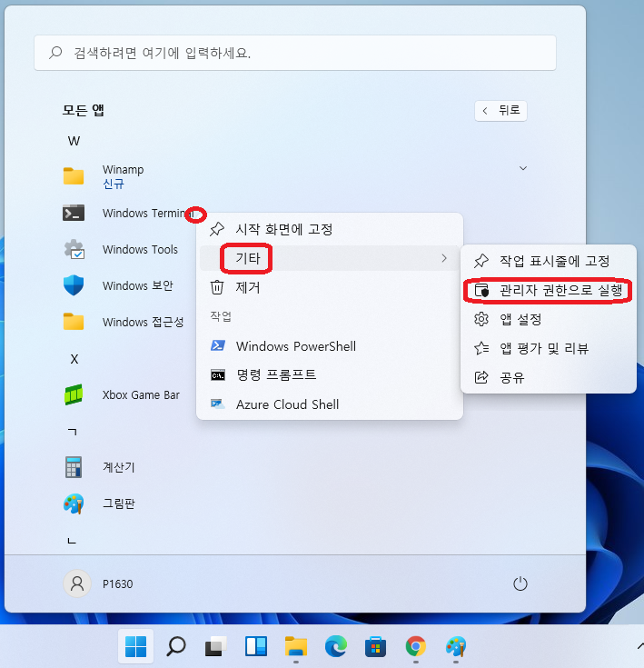Select 관리자 권한으로 실행
Image resolution: width=644 pixels, height=668 pixels.
(x=549, y=290)
